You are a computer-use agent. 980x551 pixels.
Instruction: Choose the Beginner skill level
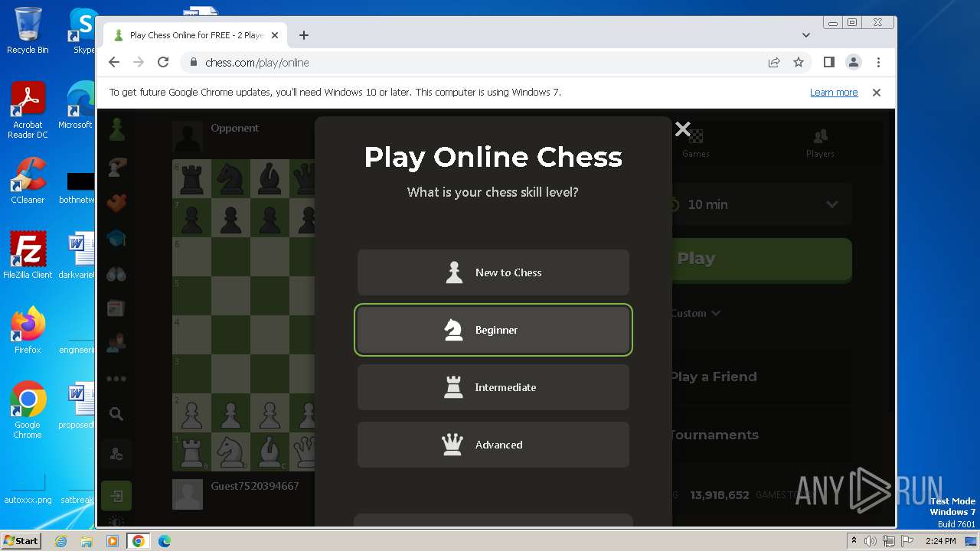(493, 330)
